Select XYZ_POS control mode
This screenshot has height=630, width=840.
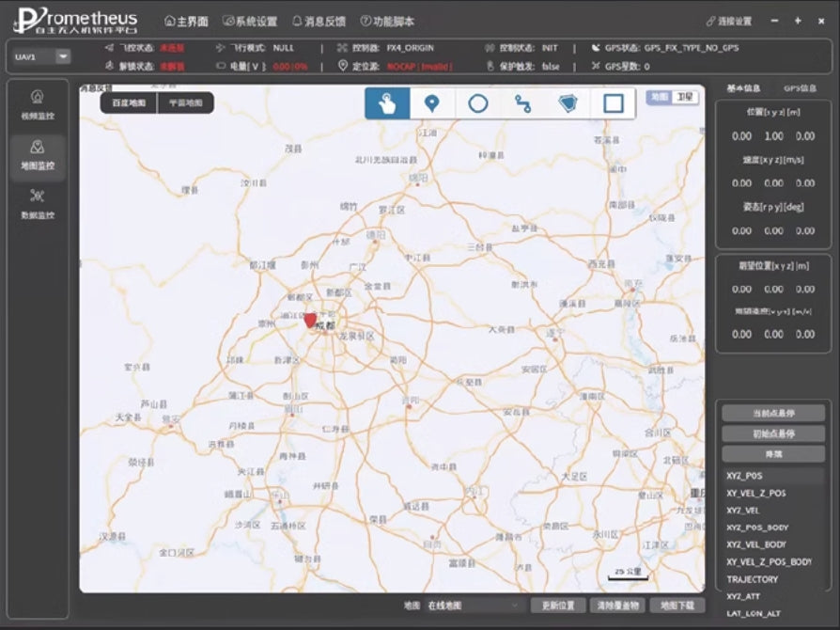[773, 476]
